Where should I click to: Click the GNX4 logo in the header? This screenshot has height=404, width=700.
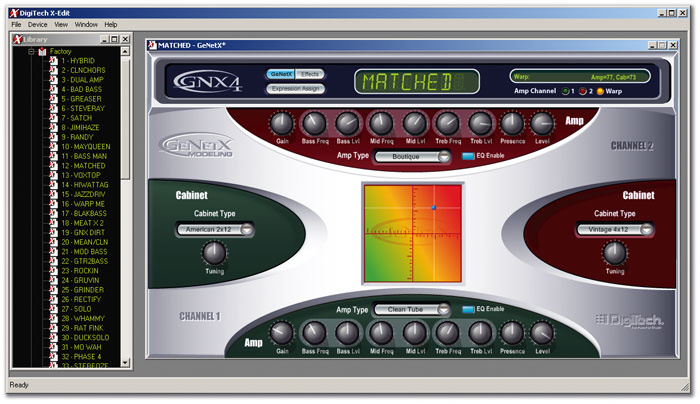(208, 81)
